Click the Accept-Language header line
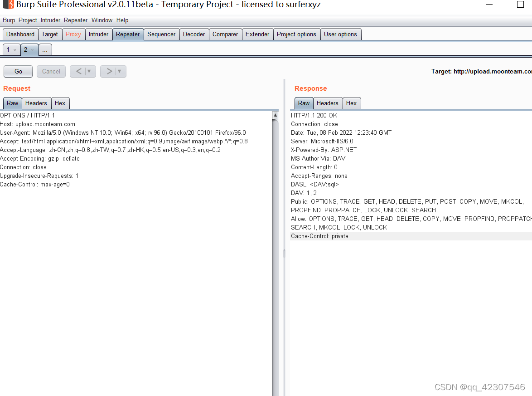The width and height of the screenshot is (532, 396). [110, 150]
